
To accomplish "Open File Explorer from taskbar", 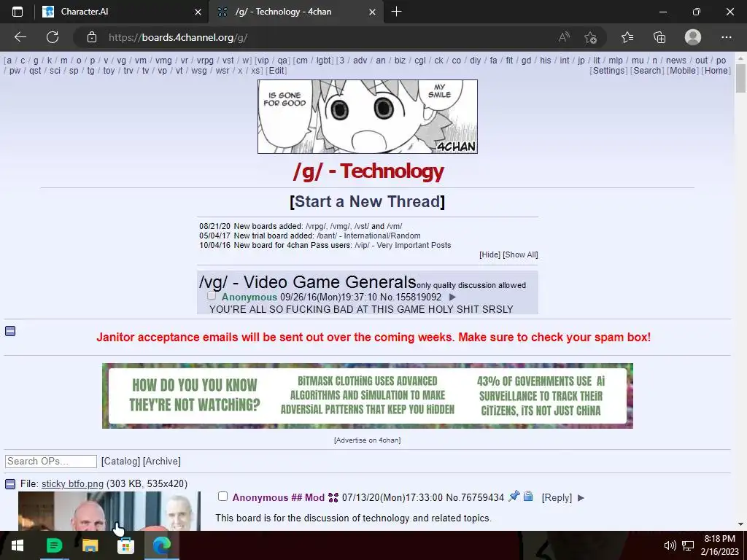I will point(90,545).
